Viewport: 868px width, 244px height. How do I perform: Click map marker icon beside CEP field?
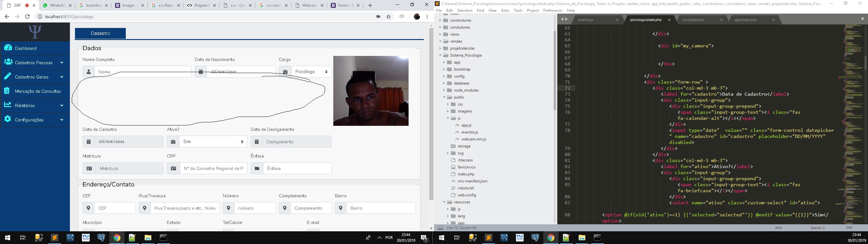(88, 208)
